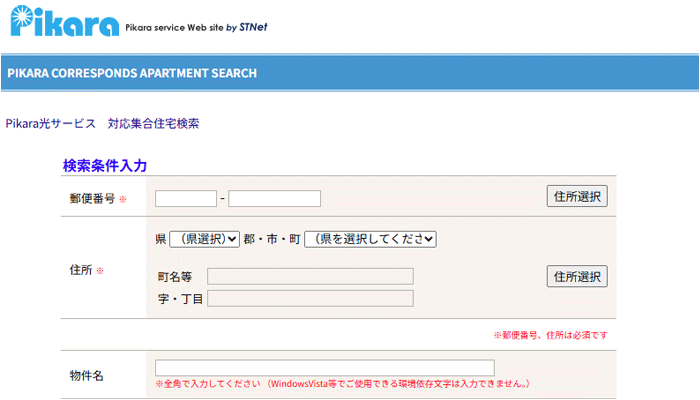Screen dimensions: 700x400
Task: Click the 住所 row label
Action: coord(81,270)
